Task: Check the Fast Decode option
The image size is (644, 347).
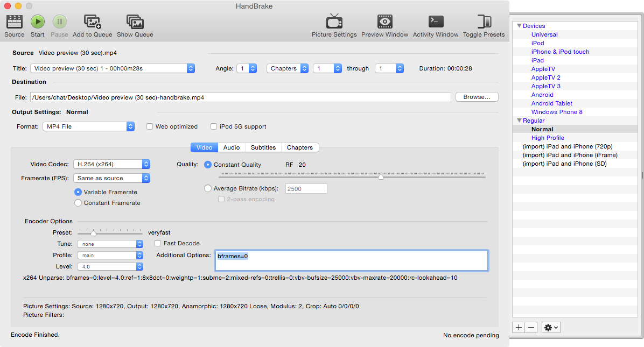Action: click(x=158, y=244)
